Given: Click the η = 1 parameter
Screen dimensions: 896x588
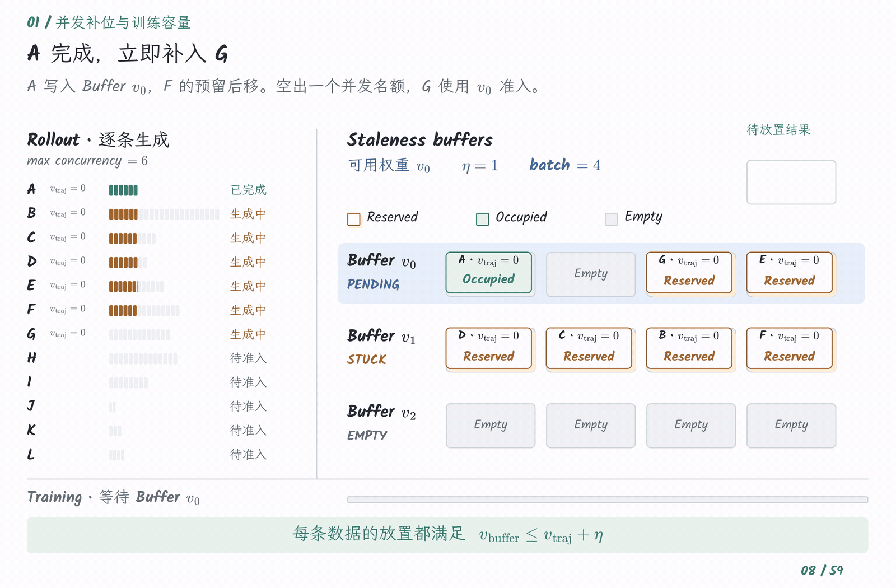Looking at the screenshot, I should tap(480, 166).
